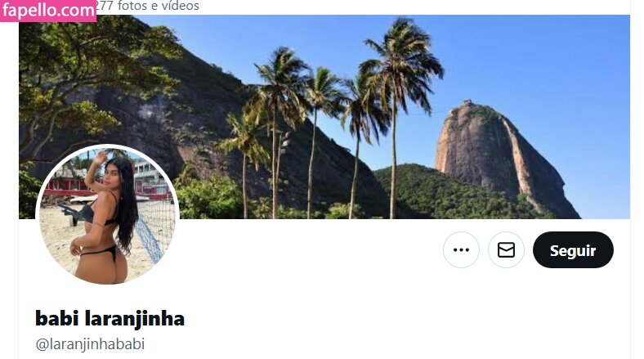View the avatar photo on the beach
This screenshot has width=644, height=359.
click(107, 215)
